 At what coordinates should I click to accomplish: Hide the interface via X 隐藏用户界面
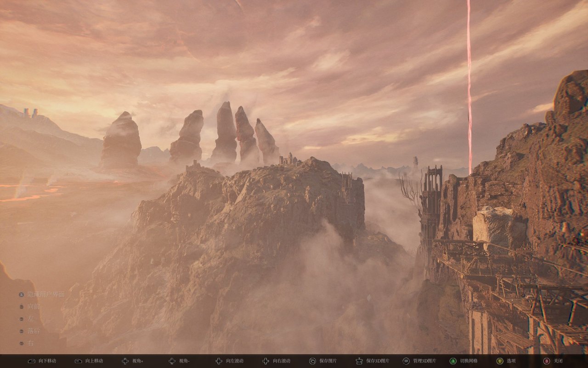point(42,294)
